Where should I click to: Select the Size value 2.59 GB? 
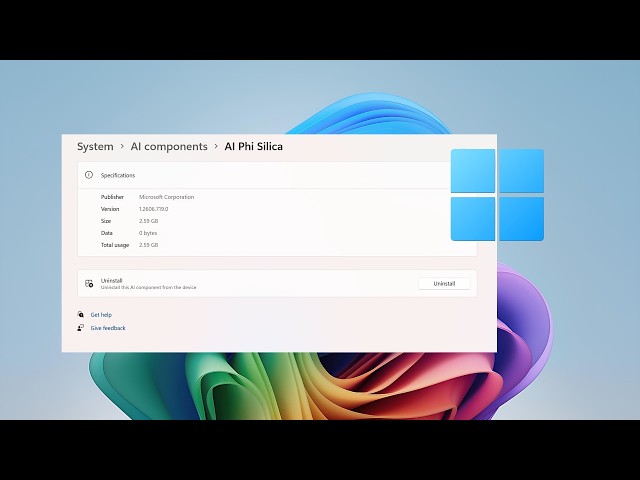(149, 221)
